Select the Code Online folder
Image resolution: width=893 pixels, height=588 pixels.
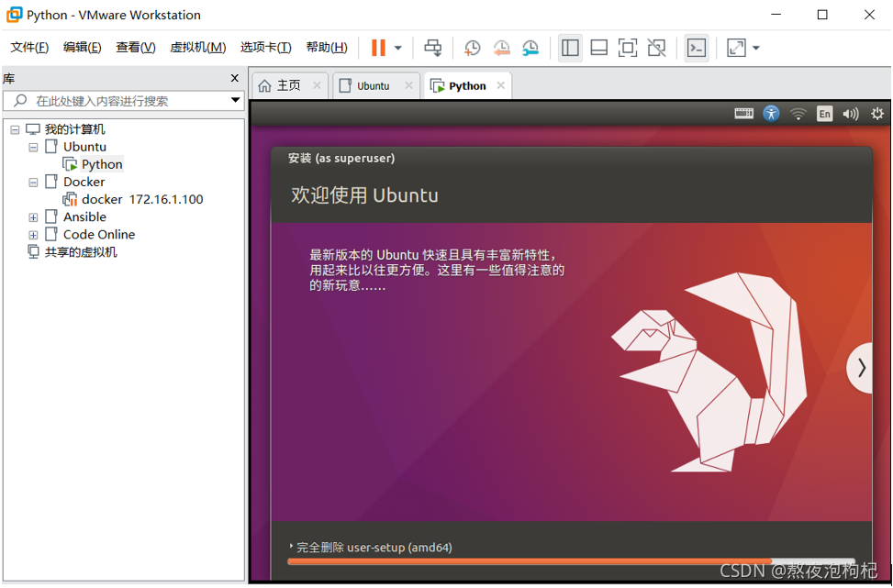[99, 235]
